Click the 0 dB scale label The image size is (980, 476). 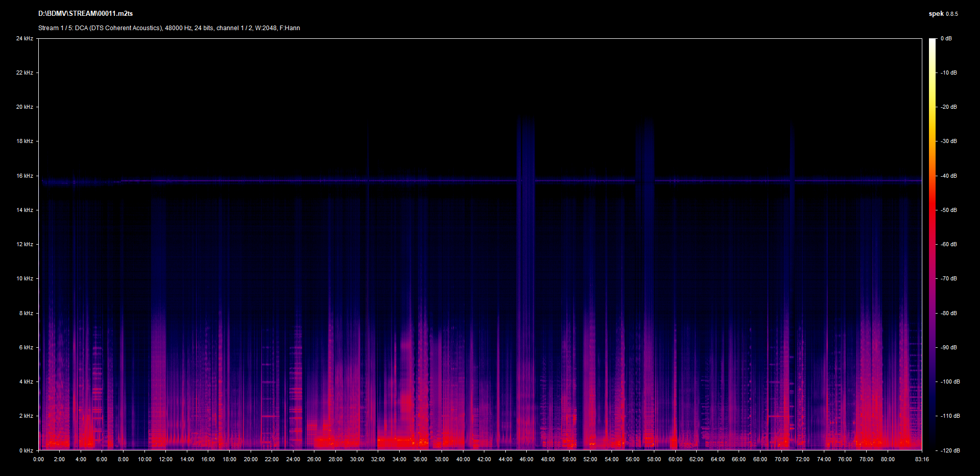click(946, 38)
